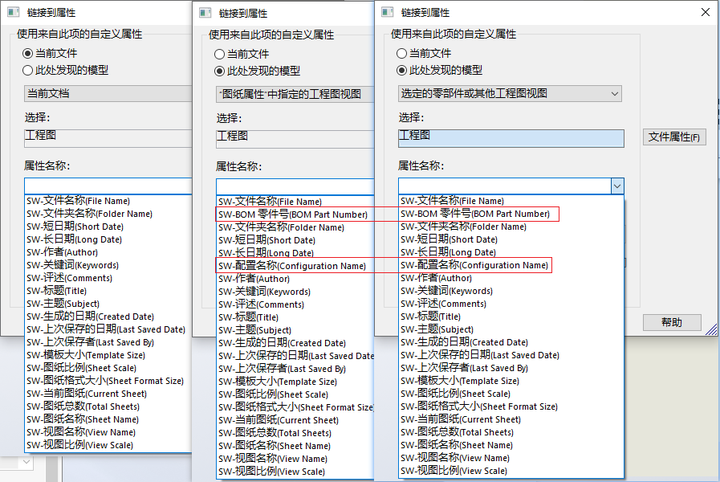Open 选定的零部件或其他工程图视图 dropdown

point(510,94)
